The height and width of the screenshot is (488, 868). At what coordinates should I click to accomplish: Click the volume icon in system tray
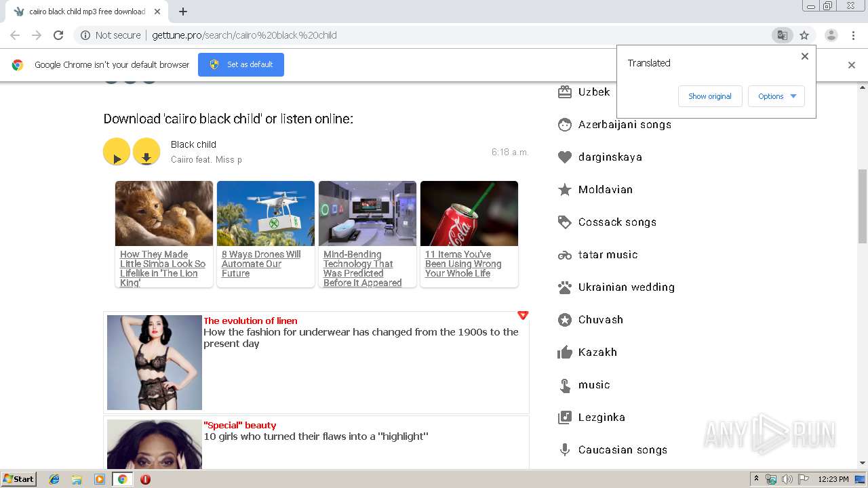(787, 479)
